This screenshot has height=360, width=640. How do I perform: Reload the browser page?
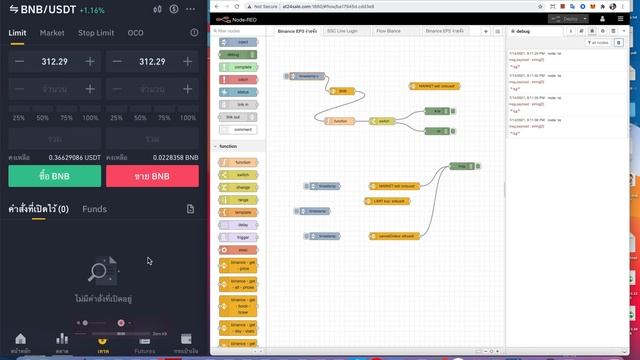[x=237, y=7]
